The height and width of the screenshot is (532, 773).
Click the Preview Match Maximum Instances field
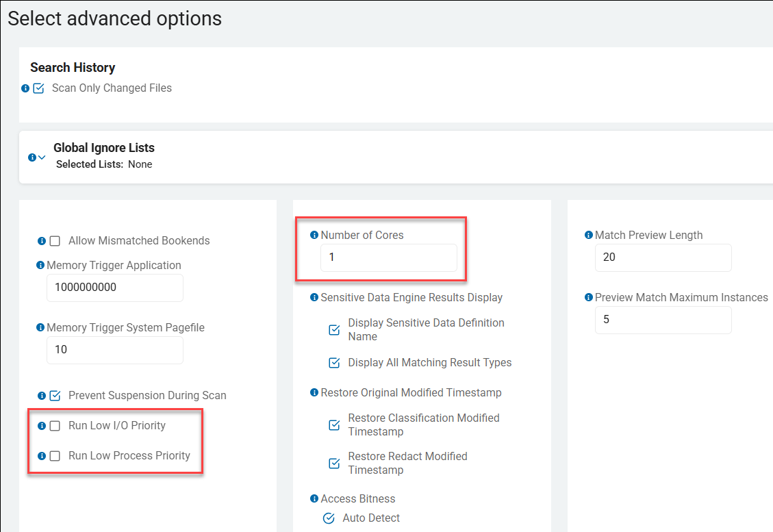(x=662, y=320)
